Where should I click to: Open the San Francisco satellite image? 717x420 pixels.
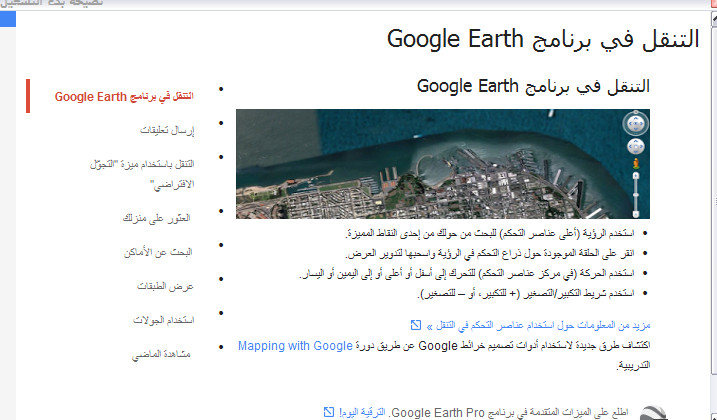tap(430, 163)
